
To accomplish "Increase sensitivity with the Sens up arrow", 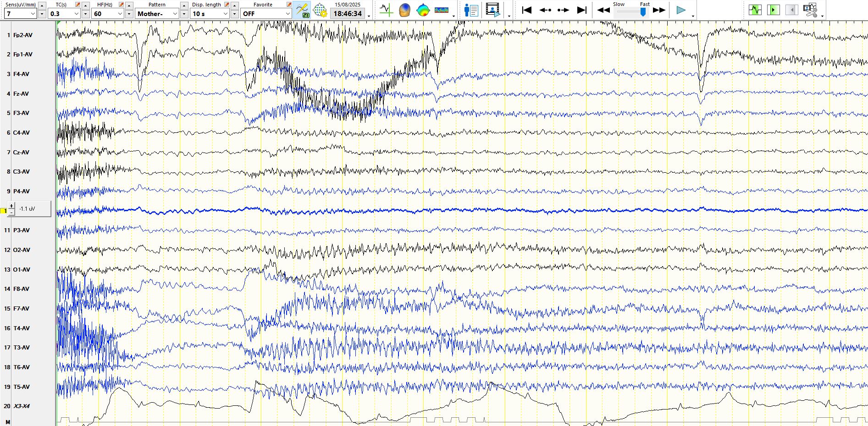I will click(42, 5).
